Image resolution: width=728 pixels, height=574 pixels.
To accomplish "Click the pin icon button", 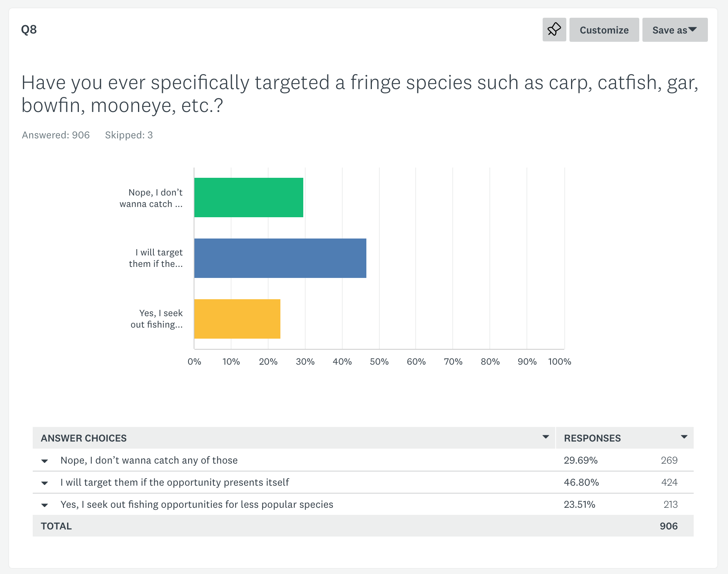I will 554,30.
